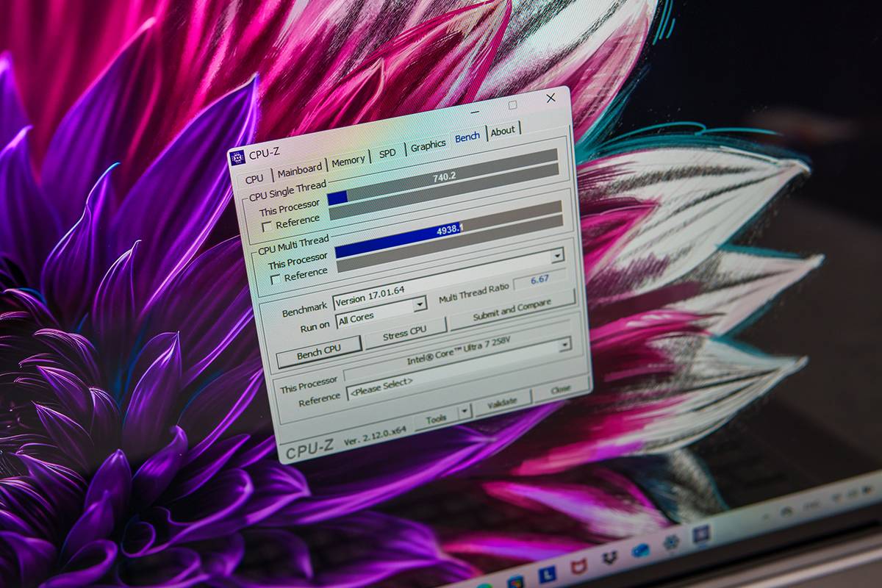Switch to the CPU tab

(254, 179)
